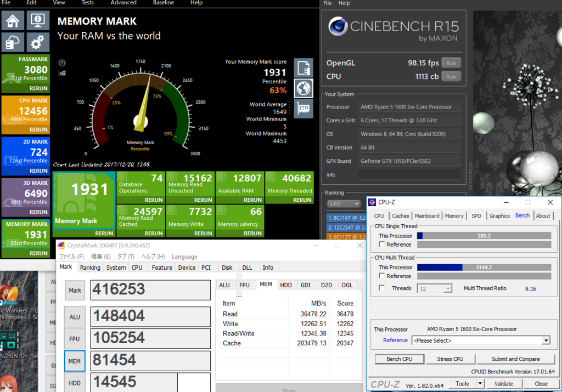Open cloud upload baseline icon in PassMark

(x=13, y=43)
